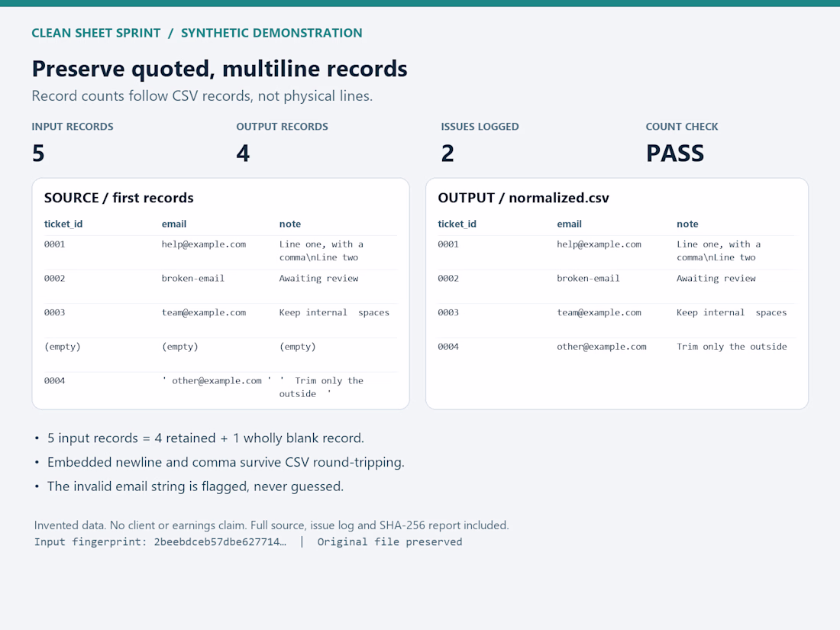Click the "ticket_id" header in the SOURCE table
840x630 pixels.
point(63,224)
